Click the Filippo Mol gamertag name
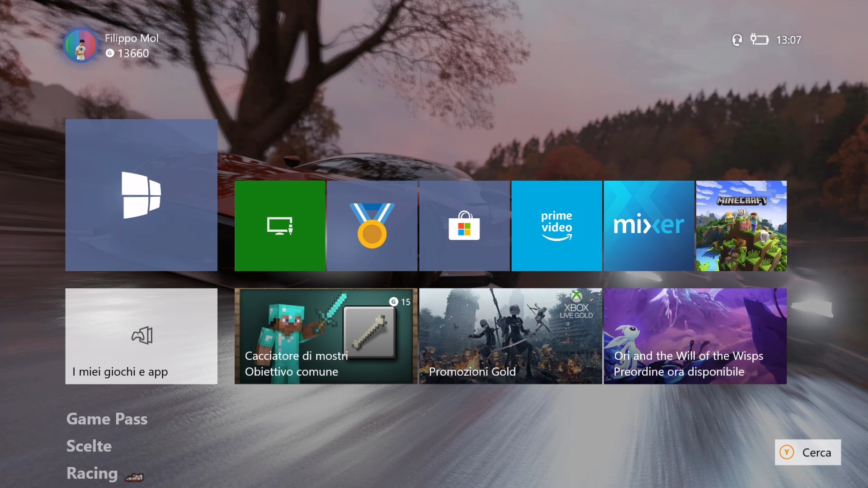The width and height of the screenshot is (868, 488). pyautogui.click(x=132, y=38)
